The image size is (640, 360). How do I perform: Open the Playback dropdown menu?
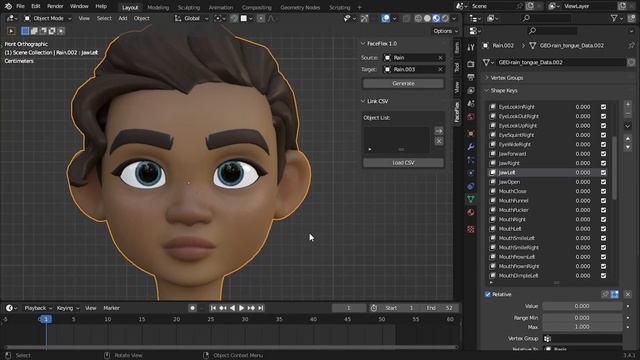click(x=38, y=308)
